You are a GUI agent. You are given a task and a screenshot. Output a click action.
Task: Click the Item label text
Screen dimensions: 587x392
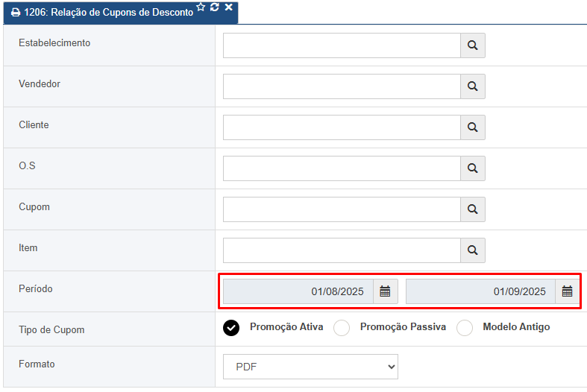(28, 248)
